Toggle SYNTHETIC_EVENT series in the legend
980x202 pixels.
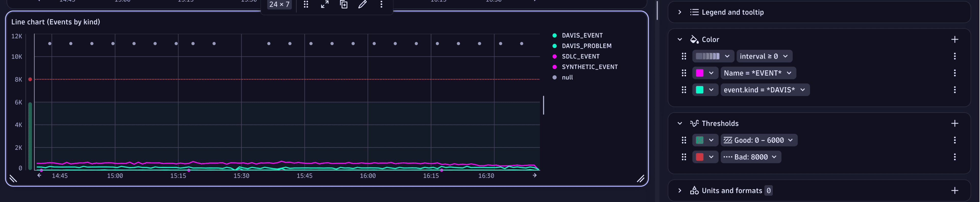589,67
